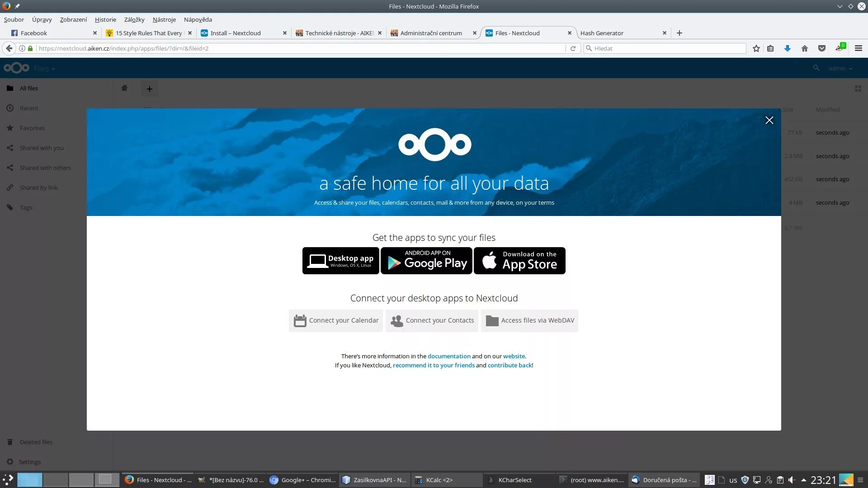Click the Desktop app download icon
The width and height of the screenshot is (868, 488).
click(x=340, y=260)
